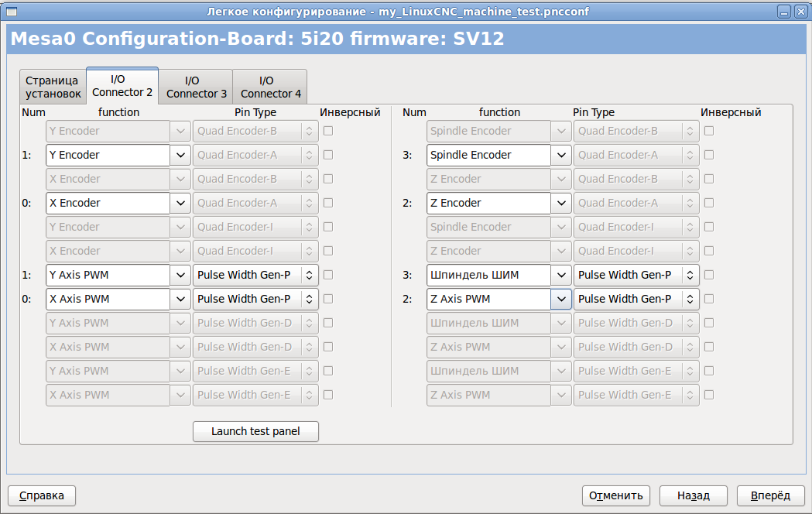This screenshot has height=514, width=812.
Task: Expand the X Axis PWM Gen-P function dropdown arrow
Action: [x=180, y=299]
